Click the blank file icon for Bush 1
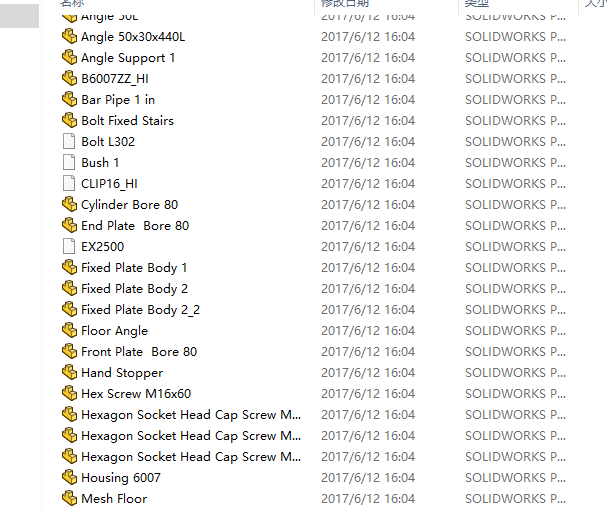Viewport: 607px width, 524px height. click(x=69, y=162)
